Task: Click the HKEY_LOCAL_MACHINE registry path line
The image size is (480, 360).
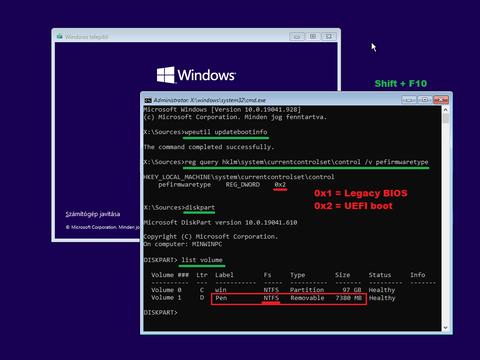Action: coord(239,177)
